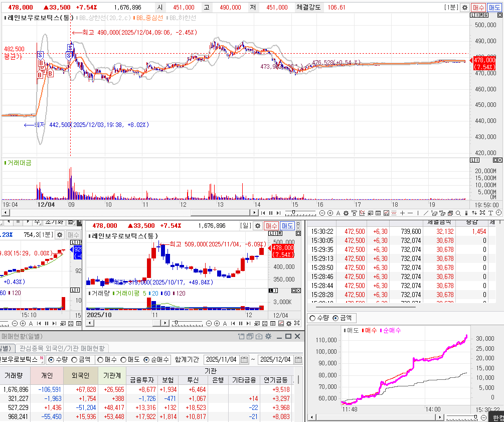Click the 'A' auto-scale icon on main chart toolbar

338,213
